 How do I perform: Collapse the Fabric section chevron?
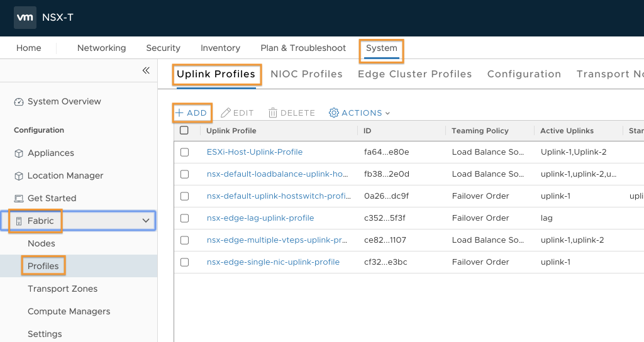(x=146, y=221)
